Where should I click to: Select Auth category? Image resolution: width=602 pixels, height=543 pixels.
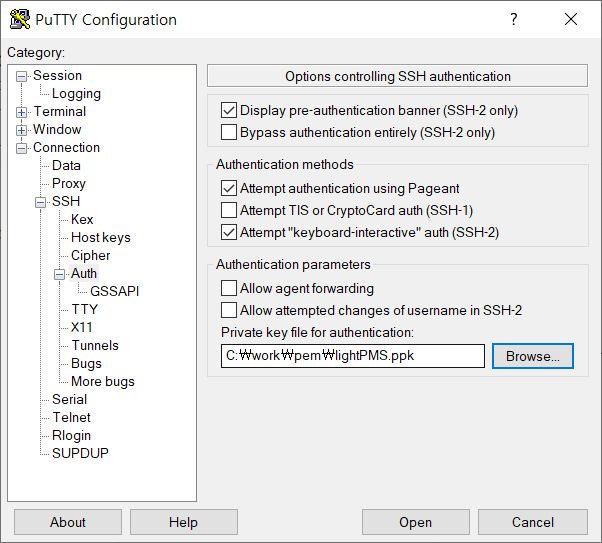84,273
